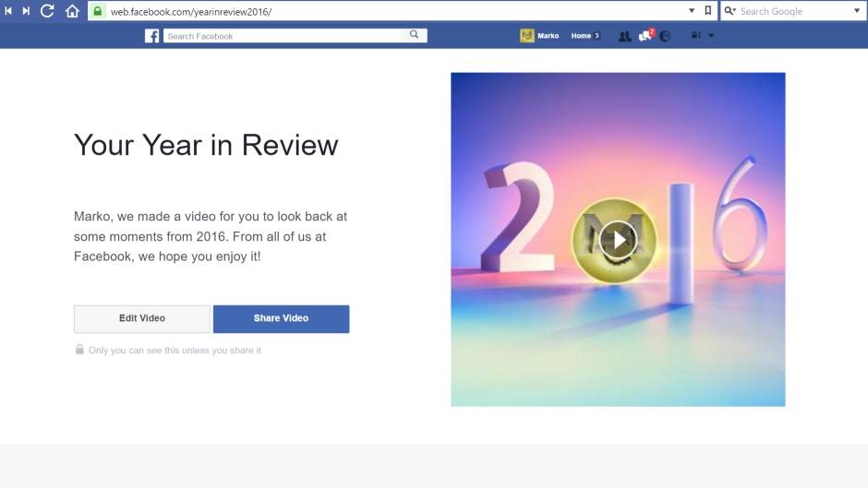This screenshot has height=488, width=868.
Task: Click the green padlock site security icon
Action: [x=97, y=11]
